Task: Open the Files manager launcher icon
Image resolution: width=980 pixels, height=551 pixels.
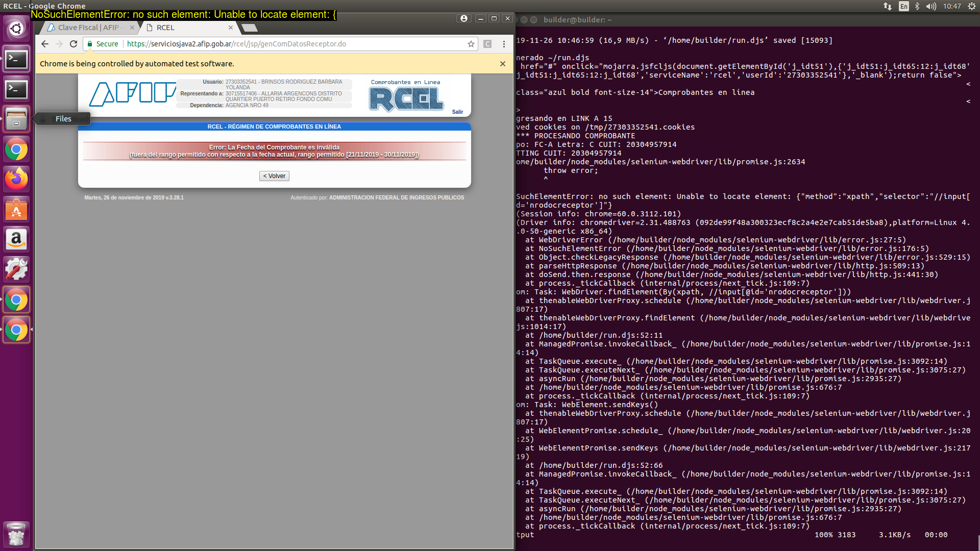Action: 16,119
